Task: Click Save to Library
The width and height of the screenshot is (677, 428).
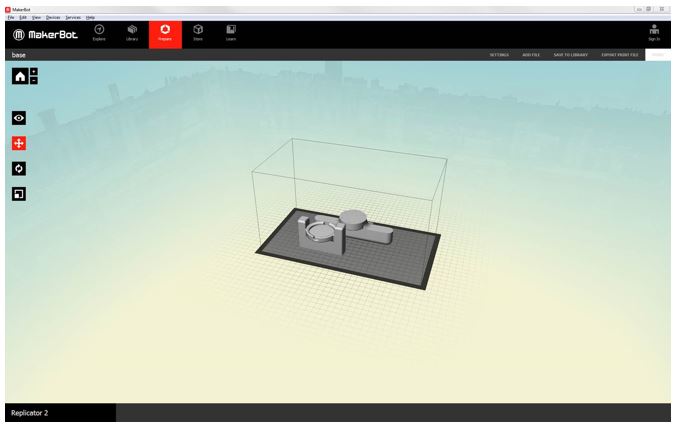Action: [x=571, y=55]
